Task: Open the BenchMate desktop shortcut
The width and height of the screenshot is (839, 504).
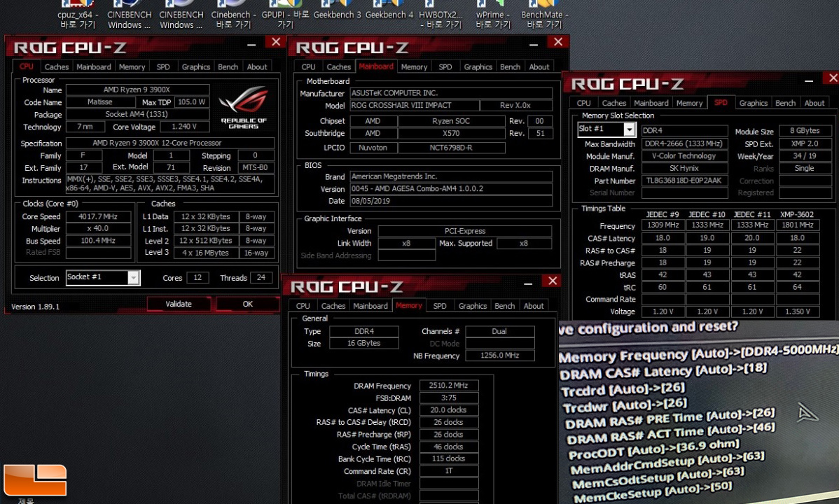Action: [x=545, y=16]
